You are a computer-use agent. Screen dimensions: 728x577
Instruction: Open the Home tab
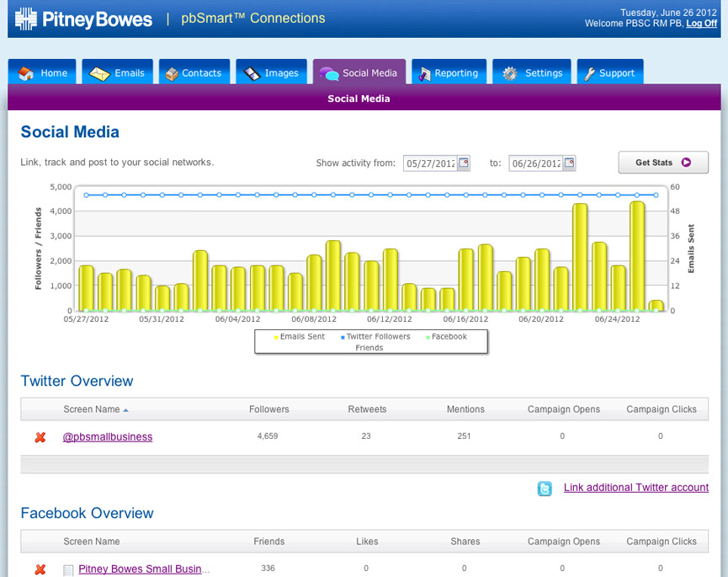[x=42, y=72]
